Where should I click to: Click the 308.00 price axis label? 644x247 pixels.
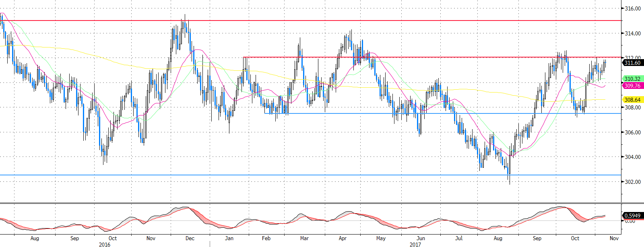point(633,107)
